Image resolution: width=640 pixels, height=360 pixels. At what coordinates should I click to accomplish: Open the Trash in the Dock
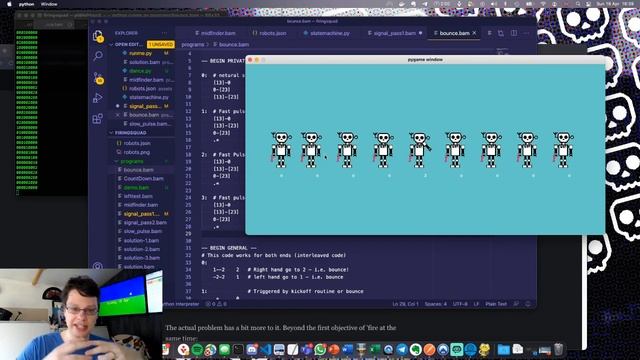(x=558, y=349)
